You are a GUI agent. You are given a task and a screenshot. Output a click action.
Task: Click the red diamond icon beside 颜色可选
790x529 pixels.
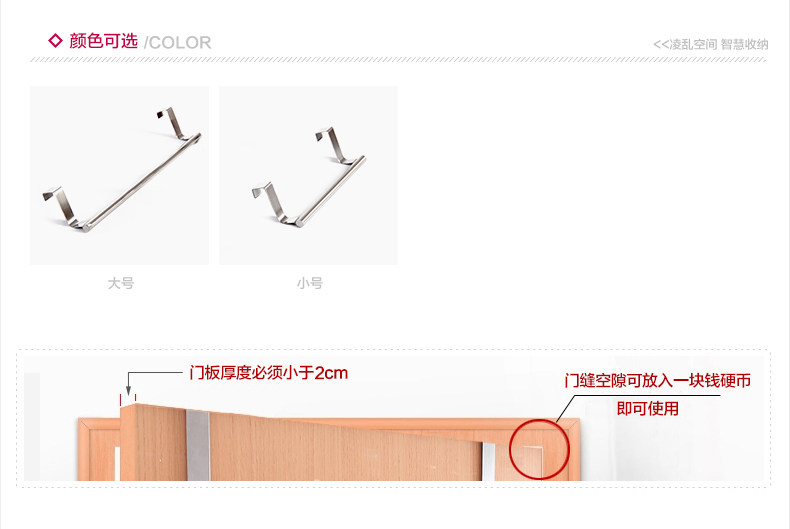click(55, 41)
